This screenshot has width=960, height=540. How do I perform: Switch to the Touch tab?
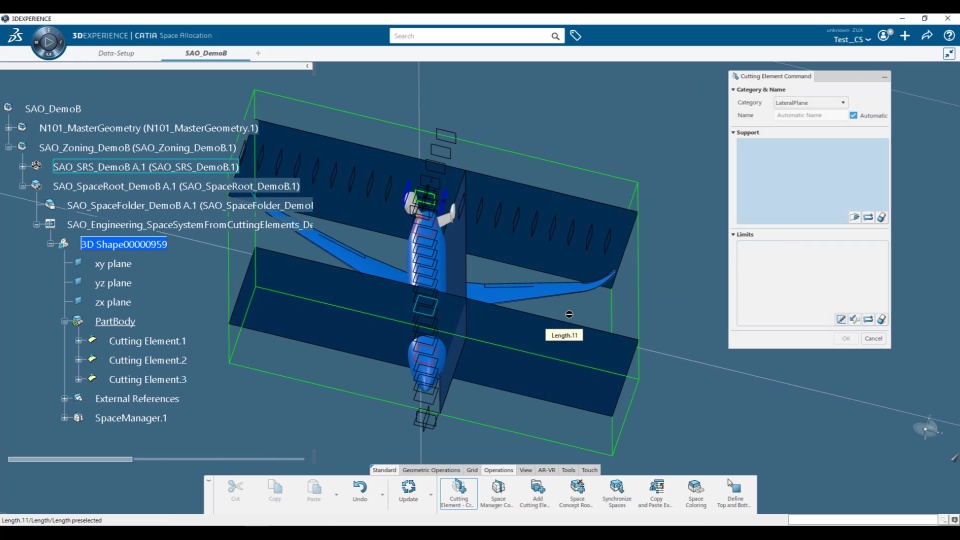[x=590, y=470]
